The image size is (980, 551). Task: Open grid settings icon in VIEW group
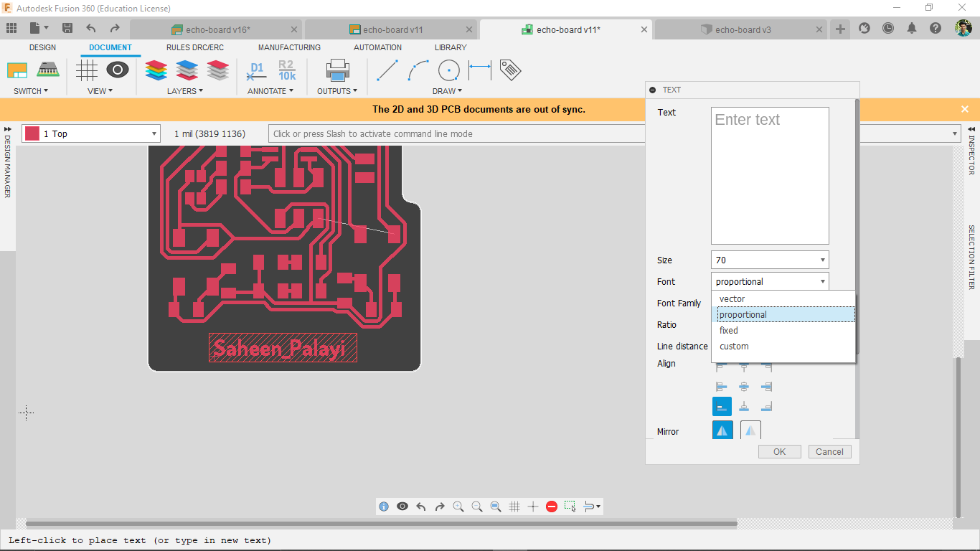point(87,70)
